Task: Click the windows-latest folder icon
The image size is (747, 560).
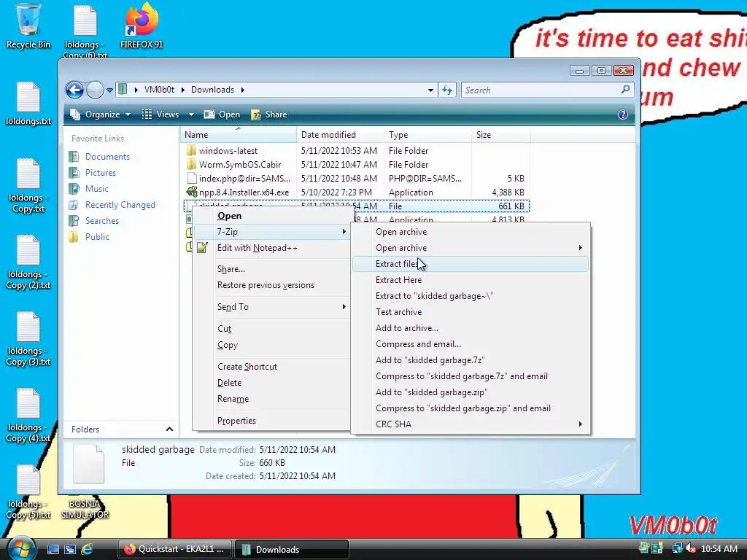Action: pyautogui.click(x=191, y=150)
